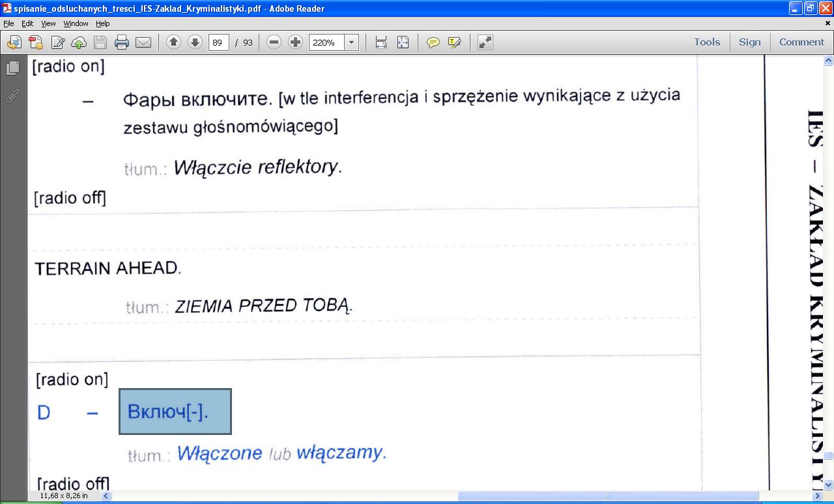Click the Fit one full page icon

(x=403, y=42)
